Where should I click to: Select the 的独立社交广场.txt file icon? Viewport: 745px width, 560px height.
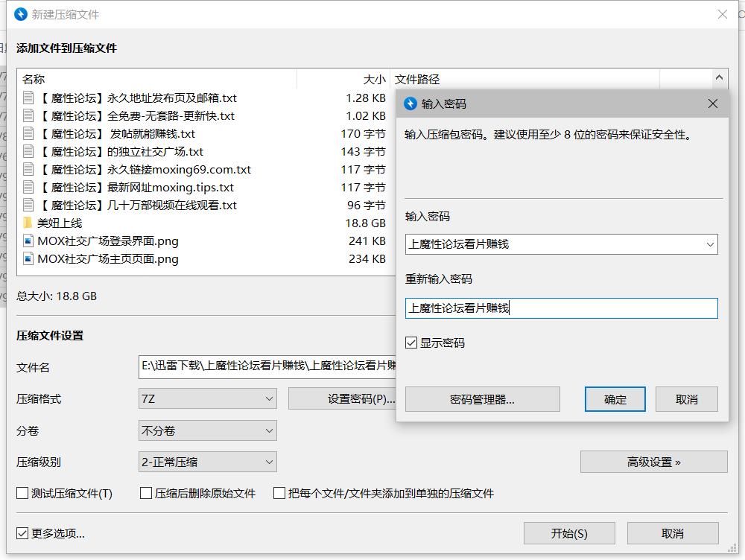point(28,151)
